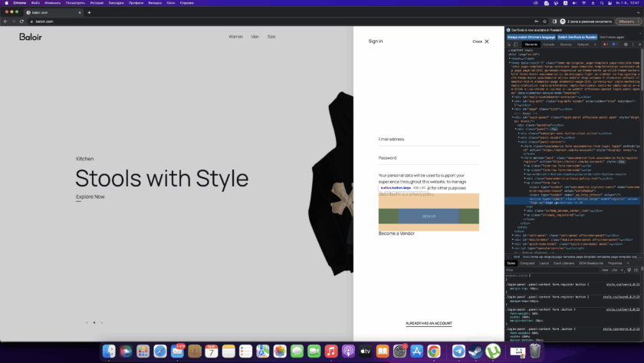The width and height of the screenshot is (644, 363).
Task: Reload the page with the refresh icon
Action: pos(21,21)
